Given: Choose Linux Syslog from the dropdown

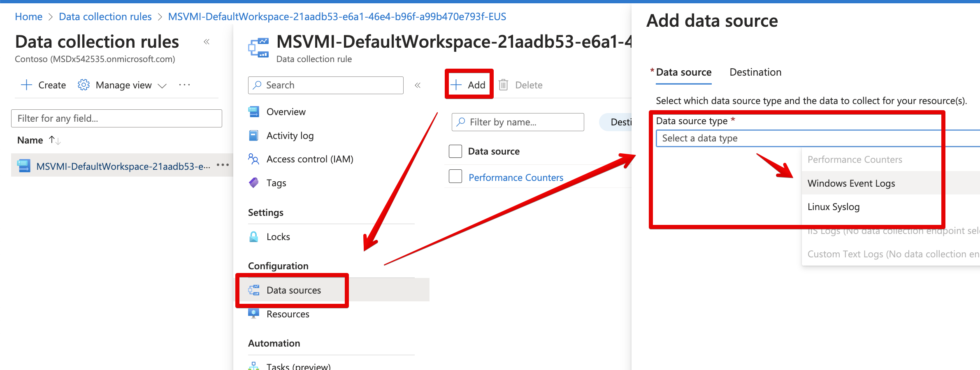Looking at the screenshot, I should tap(891, 207).
